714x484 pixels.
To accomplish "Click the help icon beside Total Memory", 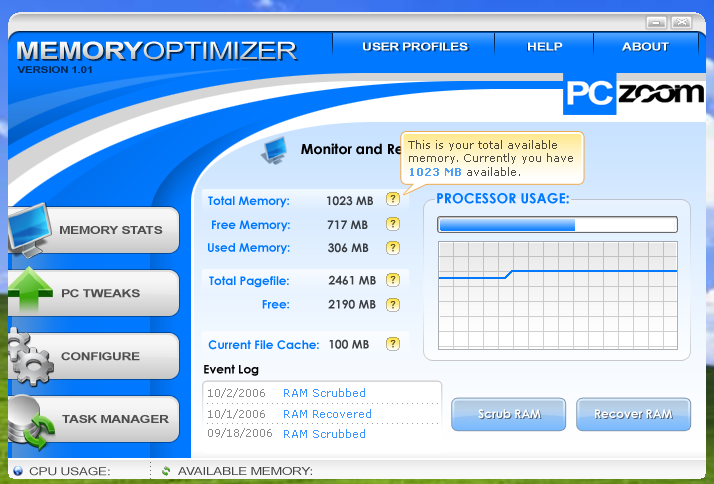I will click(x=393, y=199).
